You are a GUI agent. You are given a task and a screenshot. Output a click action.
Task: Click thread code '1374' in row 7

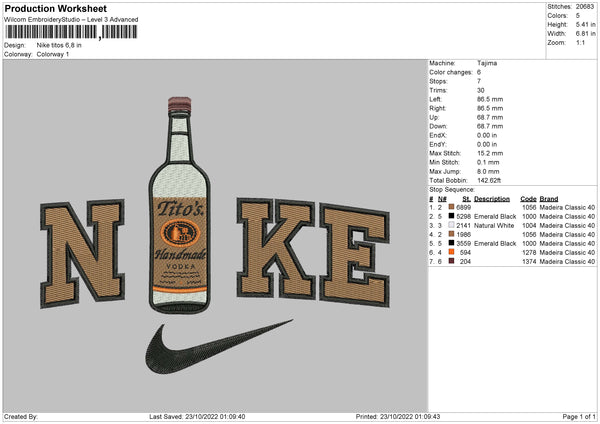coord(529,261)
